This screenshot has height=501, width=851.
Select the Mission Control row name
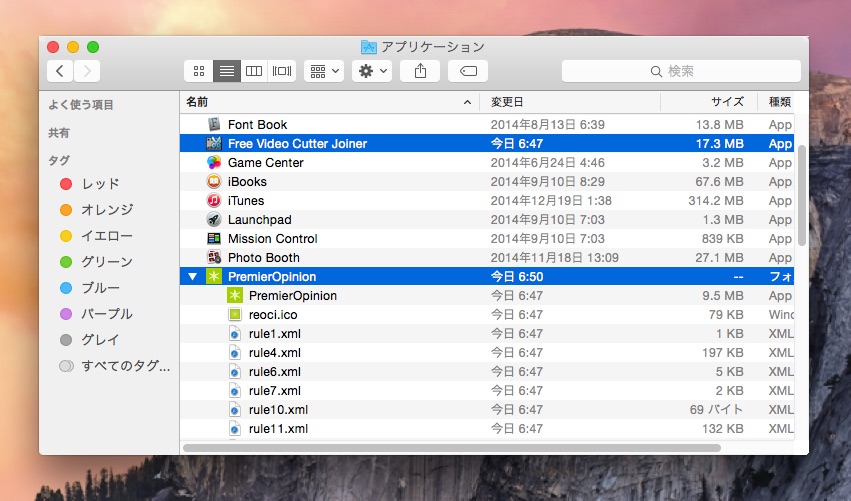pyautogui.click(x=272, y=238)
